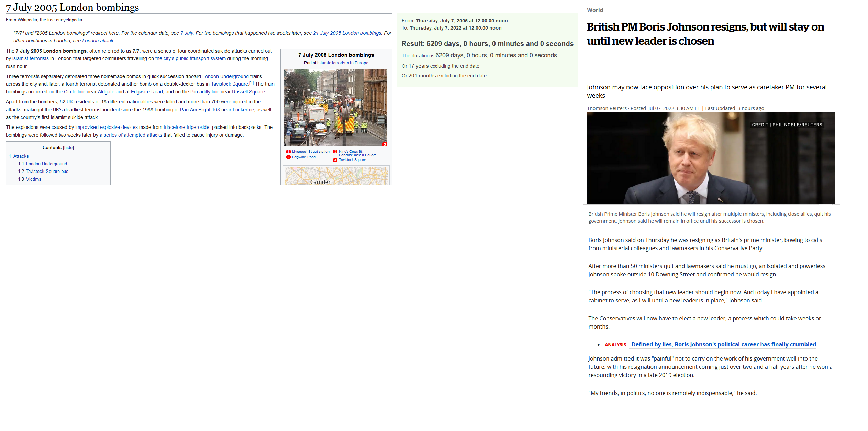Click the Boris Johnson resigns headline
868x431 pixels.
(705, 34)
